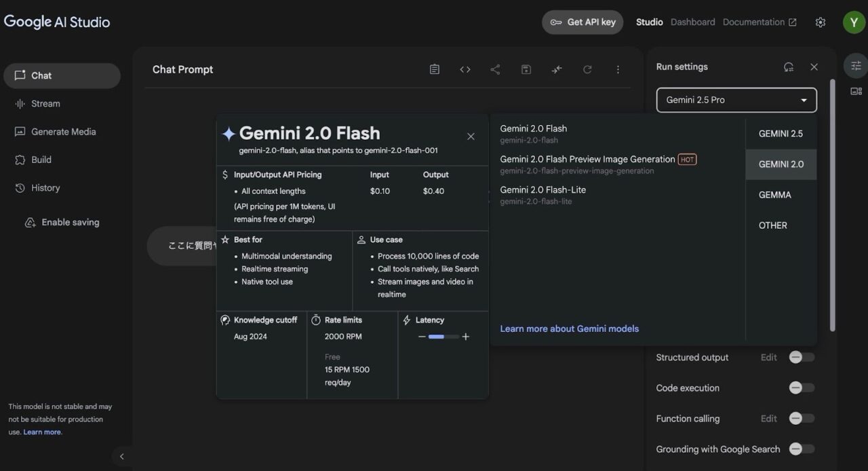Click the reset Run settings icon
This screenshot has width=868, height=471.
pyautogui.click(x=789, y=67)
